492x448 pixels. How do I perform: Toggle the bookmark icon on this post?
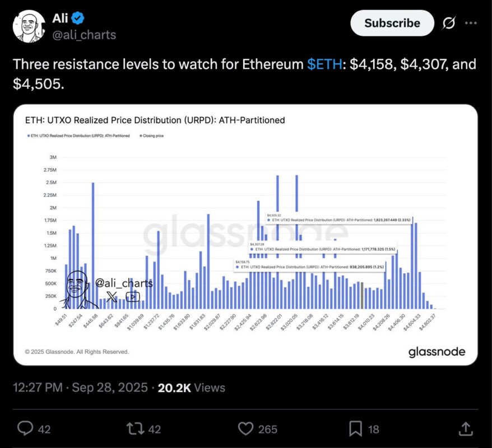point(355,429)
